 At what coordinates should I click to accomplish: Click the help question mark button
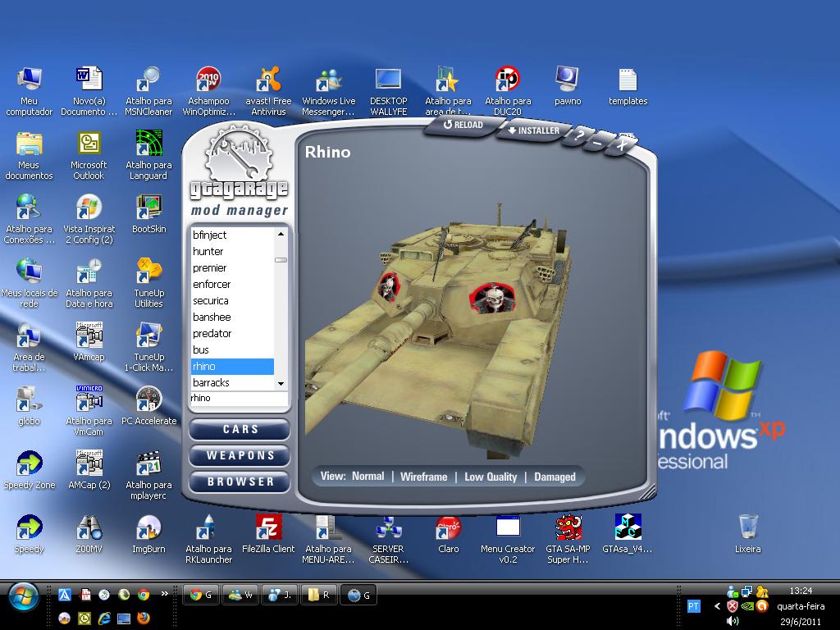[x=577, y=135]
